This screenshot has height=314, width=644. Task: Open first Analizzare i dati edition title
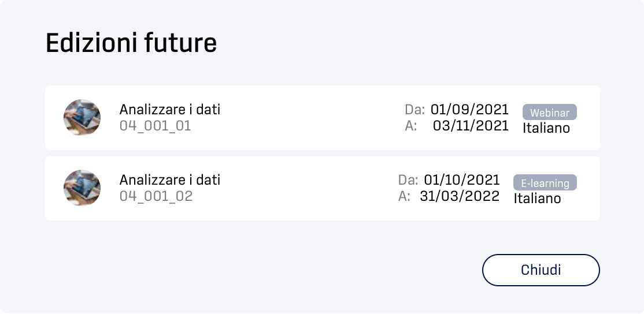point(169,110)
